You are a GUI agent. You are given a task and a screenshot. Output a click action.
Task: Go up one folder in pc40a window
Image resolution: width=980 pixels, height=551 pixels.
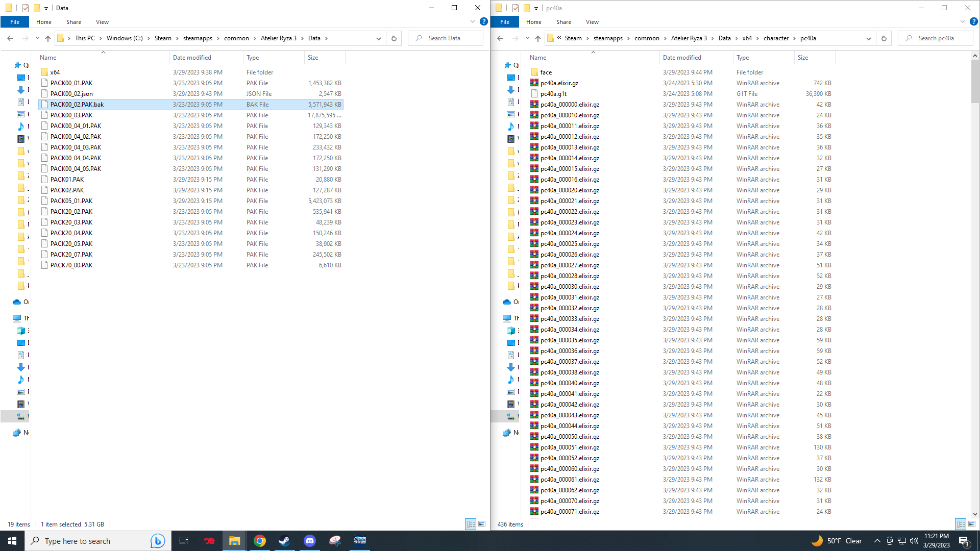click(x=538, y=38)
